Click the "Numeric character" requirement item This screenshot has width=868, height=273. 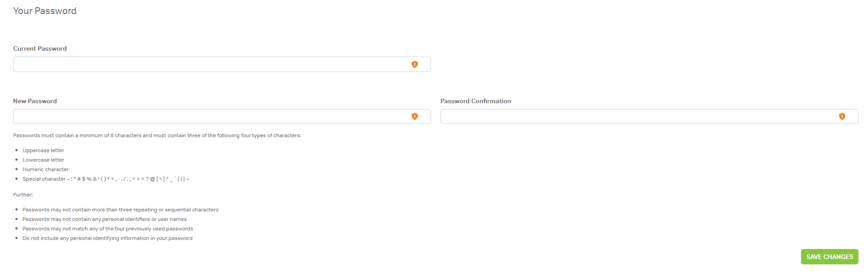pos(46,169)
